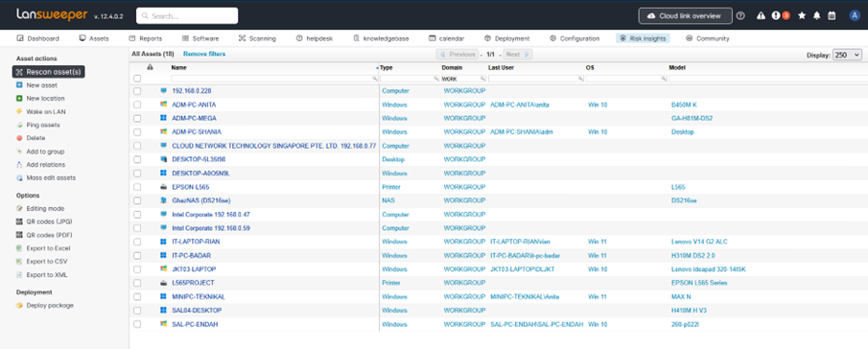This screenshot has width=868, height=349.
Task: Click the Name column filter field
Action: (x=274, y=79)
